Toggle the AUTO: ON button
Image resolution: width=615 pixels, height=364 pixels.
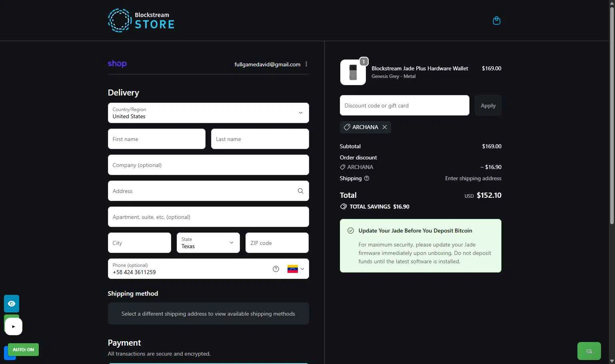click(23, 350)
